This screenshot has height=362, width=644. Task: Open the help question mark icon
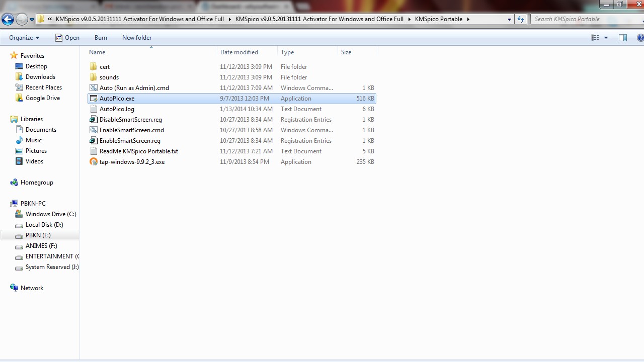click(640, 38)
